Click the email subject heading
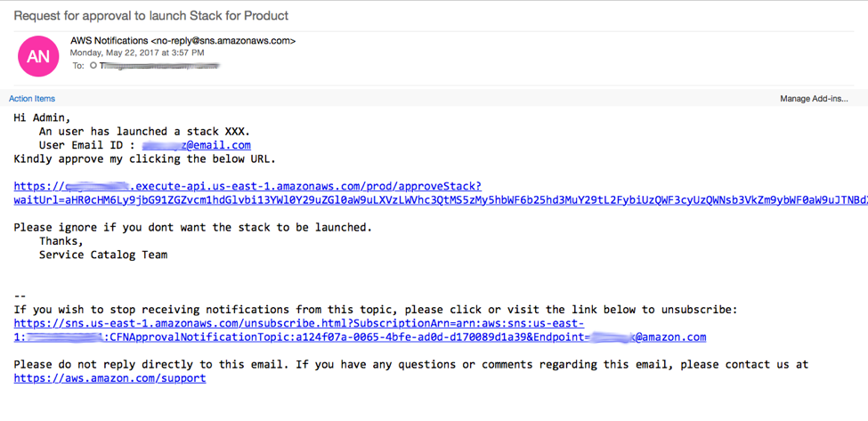This screenshot has height=421, width=868. pos(151,15)
